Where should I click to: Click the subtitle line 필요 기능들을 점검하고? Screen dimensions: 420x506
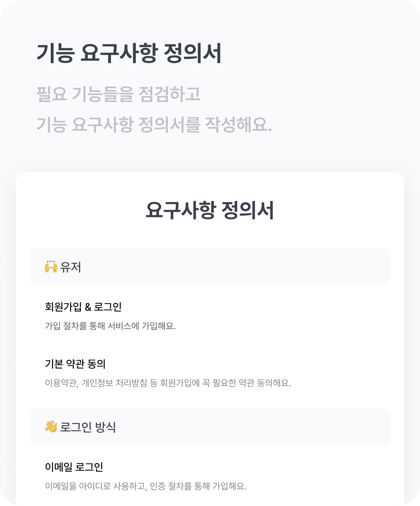tap(119, 94)
